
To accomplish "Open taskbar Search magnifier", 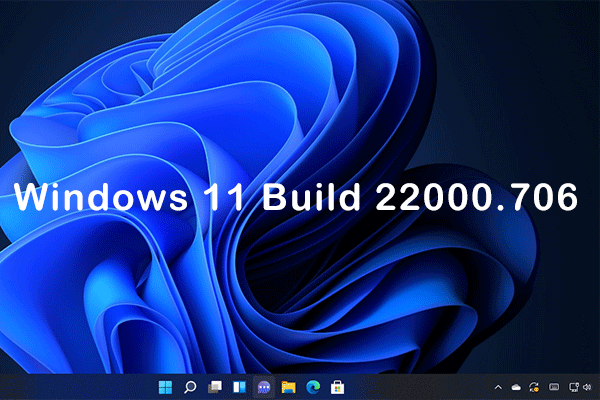I will 190,387.
